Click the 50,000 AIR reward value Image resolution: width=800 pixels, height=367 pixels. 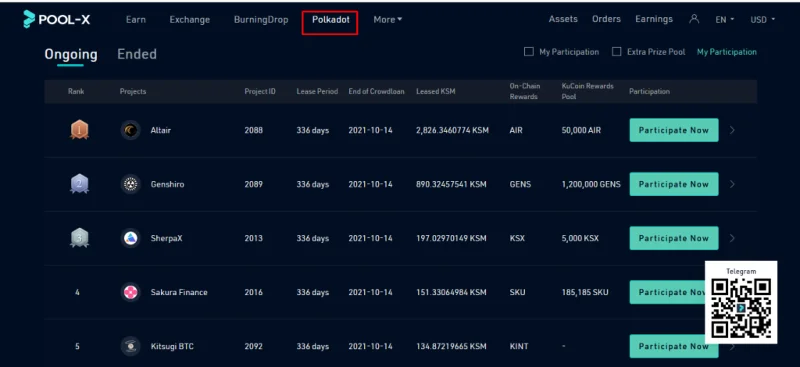(x=581, y=130)
